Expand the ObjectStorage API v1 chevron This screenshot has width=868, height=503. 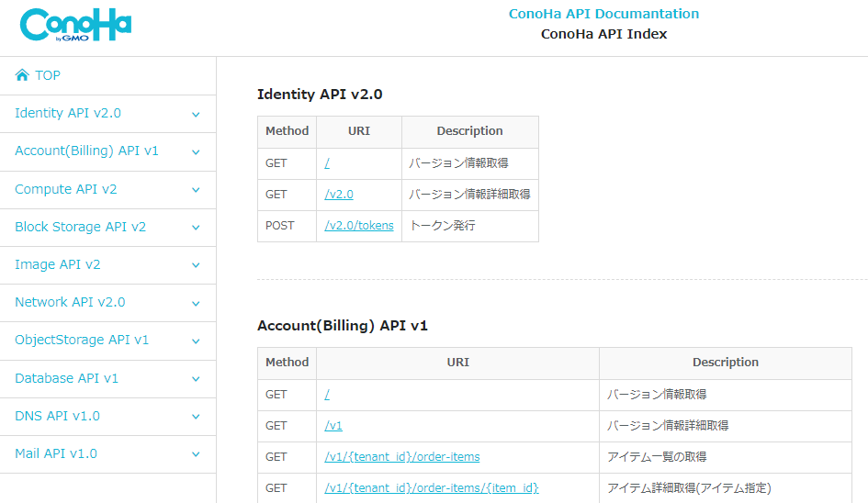click(x=196, y=341)
